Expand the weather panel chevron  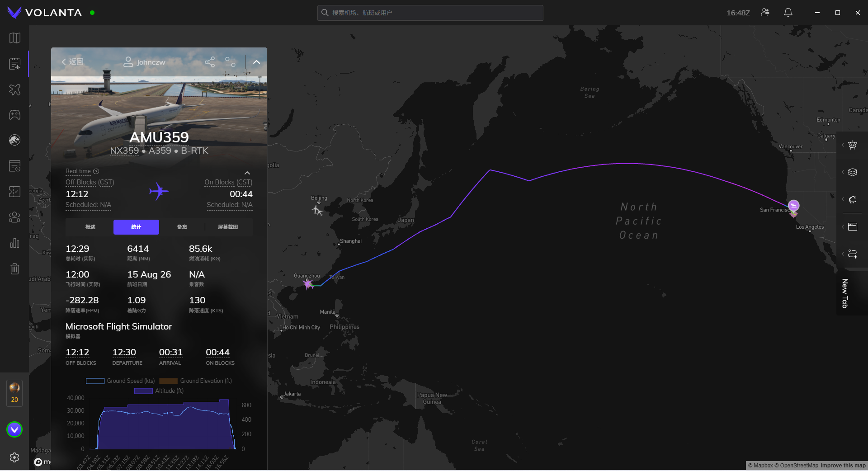pyautogui.click(x=843, y=199)
